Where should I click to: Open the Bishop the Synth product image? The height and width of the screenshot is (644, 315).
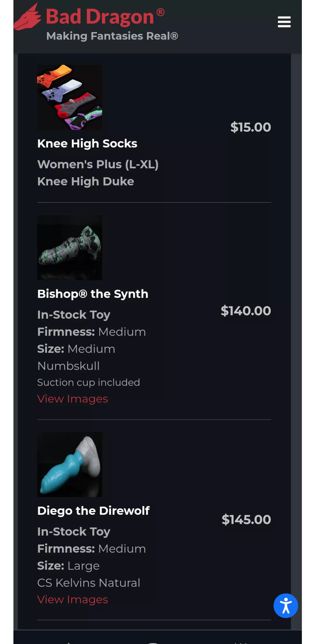(x=70, y=248)
